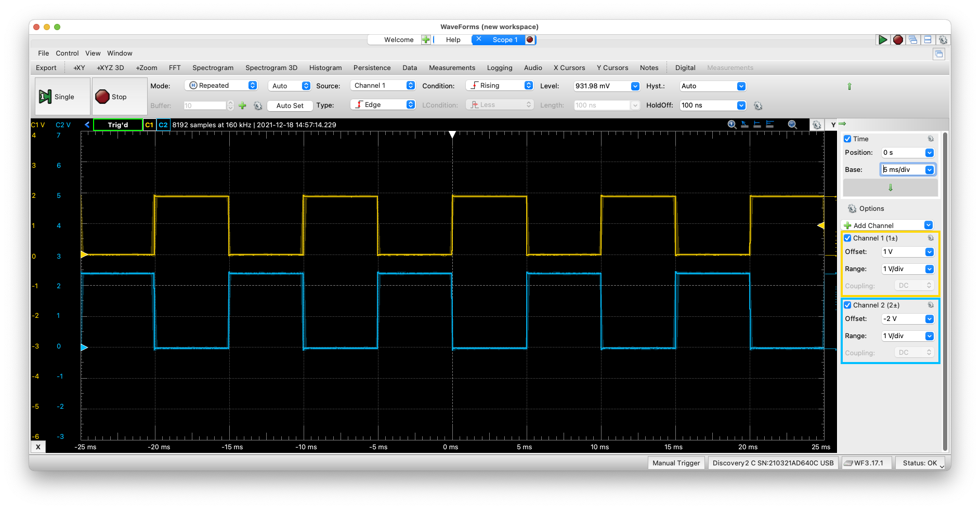Click the Stop acquisition button
This screenshot has height=509, width=980.
click(x=120, y=97)
